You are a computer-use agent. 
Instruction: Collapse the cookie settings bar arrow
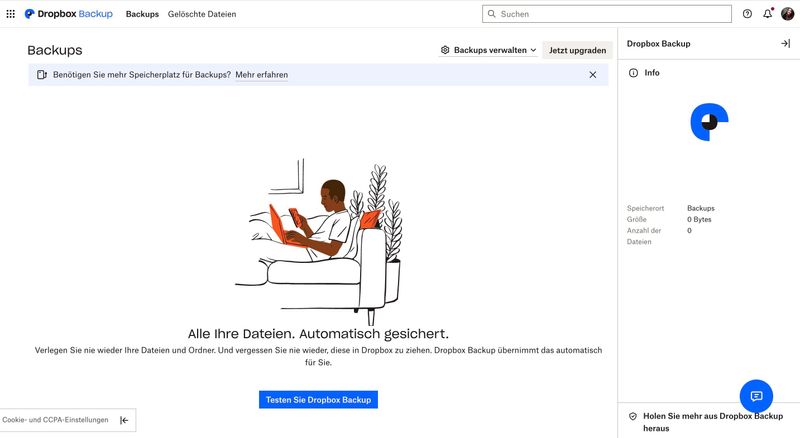(x=124, y=420)
